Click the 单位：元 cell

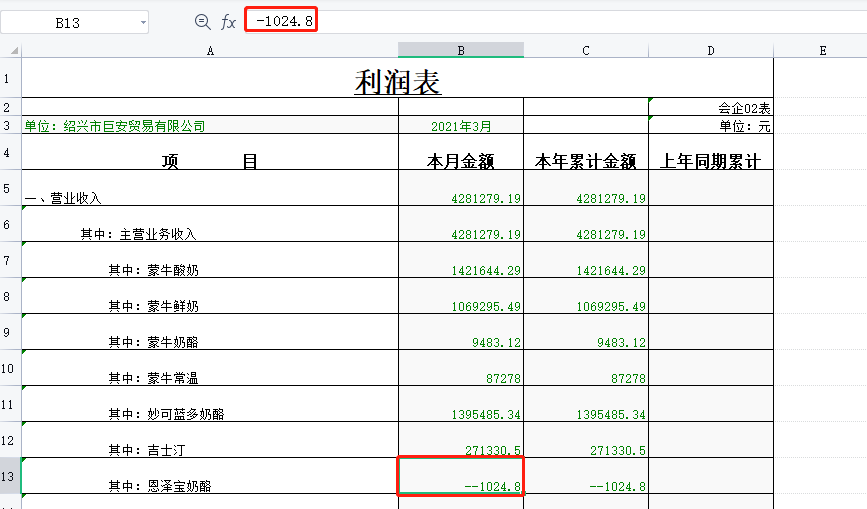pos(711,125)
